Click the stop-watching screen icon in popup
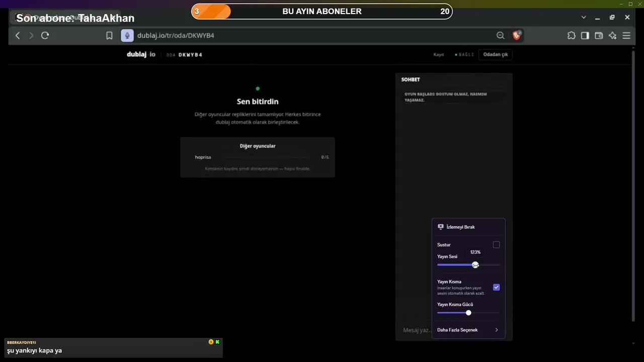The width and height of the screenshot is (644, 362). coord(441,227)
